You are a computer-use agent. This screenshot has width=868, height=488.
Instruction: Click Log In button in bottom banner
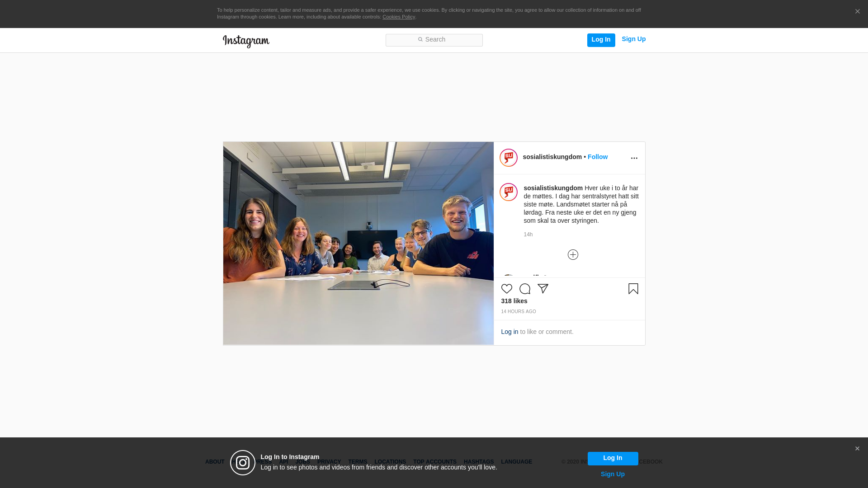(x=613, y=458)
